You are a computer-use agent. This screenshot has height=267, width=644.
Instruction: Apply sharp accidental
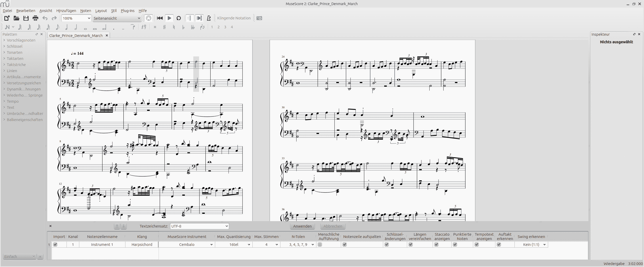pos(164,27)
